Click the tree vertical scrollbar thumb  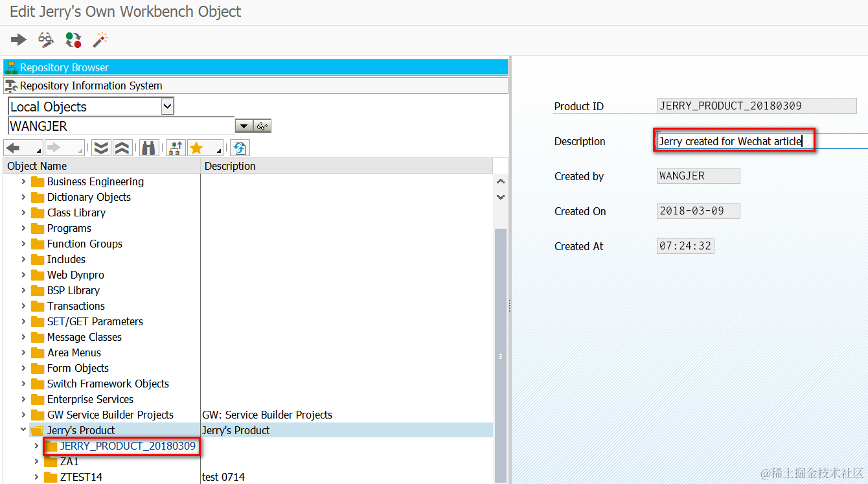pyautogui.click(x=501, y=355)
